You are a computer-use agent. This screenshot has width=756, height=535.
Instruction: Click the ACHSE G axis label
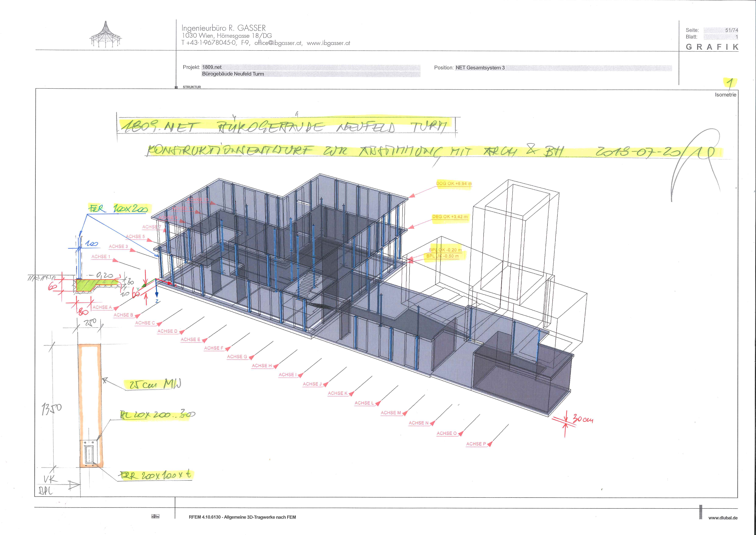[237, 357]
